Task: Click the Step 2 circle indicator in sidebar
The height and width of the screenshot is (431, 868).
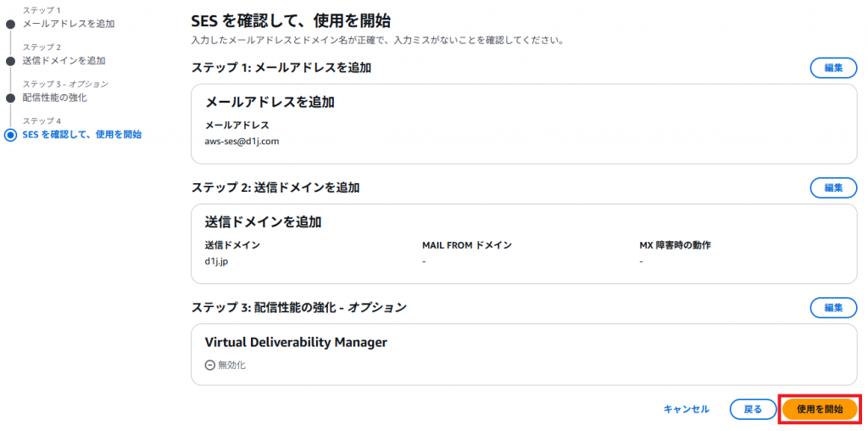Action: (10, 61)
